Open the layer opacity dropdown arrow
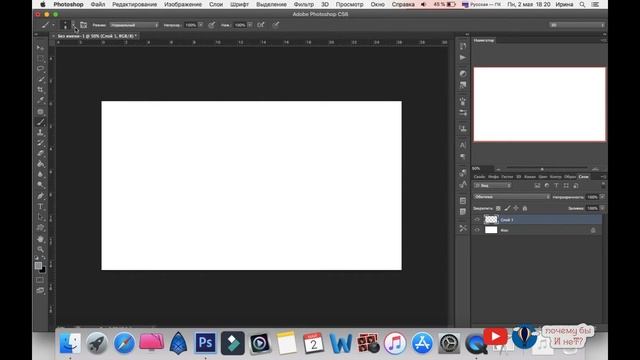Image resolution: width=640 pixels, height=360 pixels. (x=602, y=197)
